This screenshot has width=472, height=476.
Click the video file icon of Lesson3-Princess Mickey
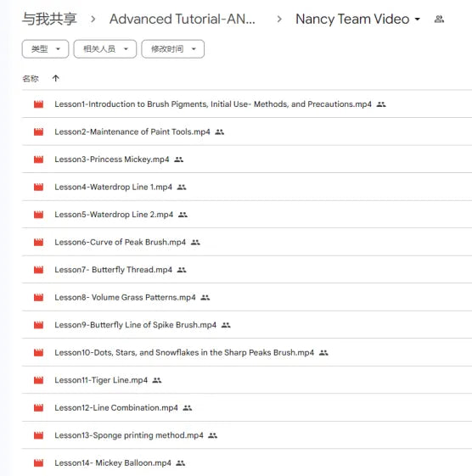coord(38,160)
